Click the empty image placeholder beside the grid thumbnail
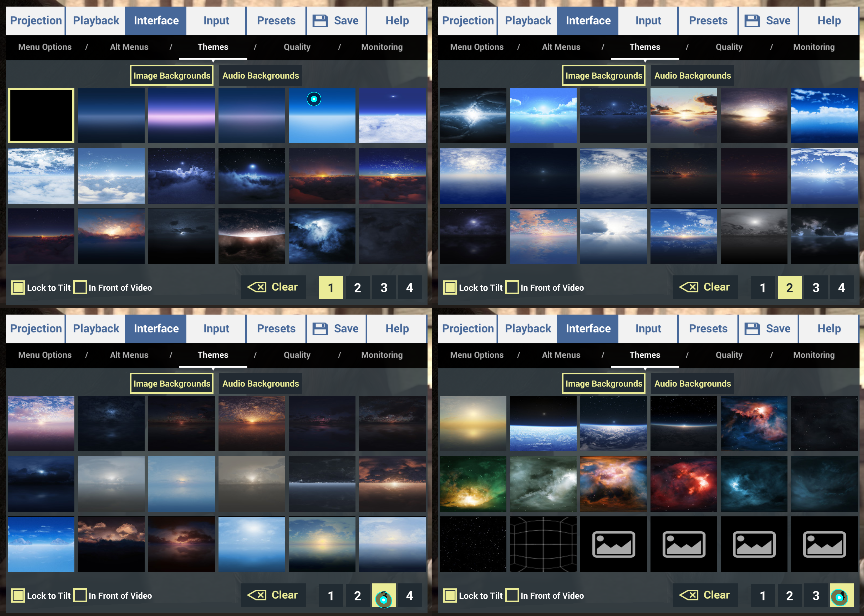 click(x=613, y=544)
